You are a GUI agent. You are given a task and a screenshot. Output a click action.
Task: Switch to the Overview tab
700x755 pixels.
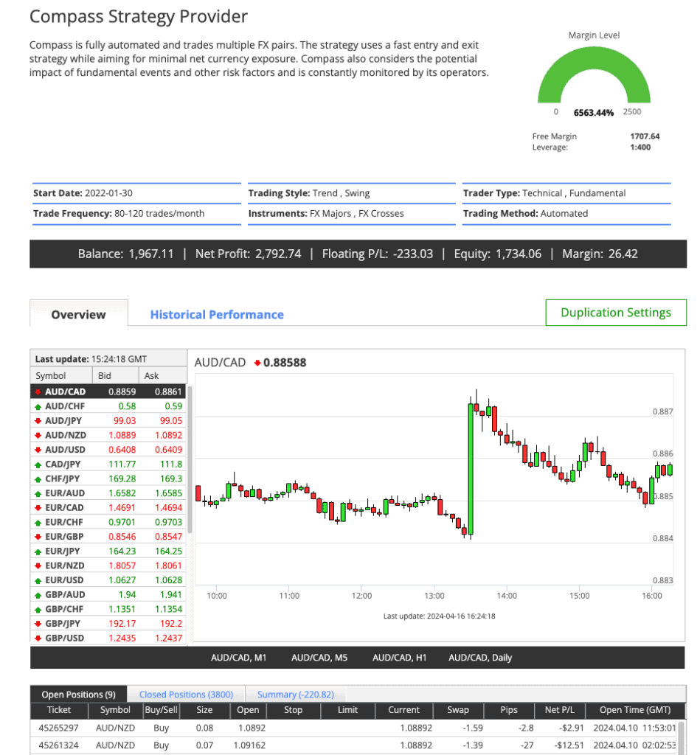pyautogui.click(x=78, y=314)
